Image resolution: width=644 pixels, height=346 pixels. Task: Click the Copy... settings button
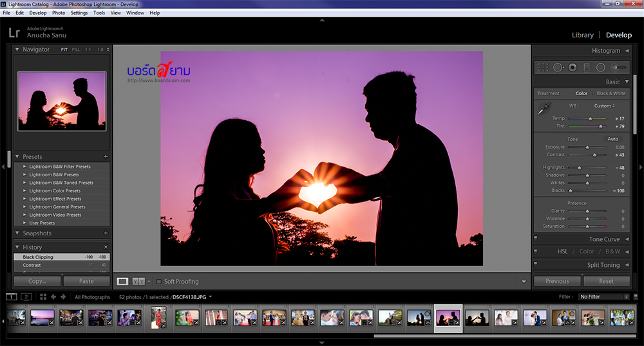click(37, 281)
